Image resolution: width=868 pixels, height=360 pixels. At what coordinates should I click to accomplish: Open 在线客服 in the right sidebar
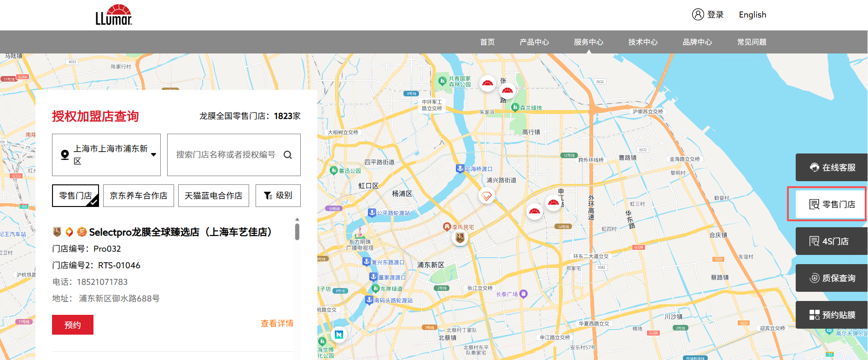click(x=832, y=167)
